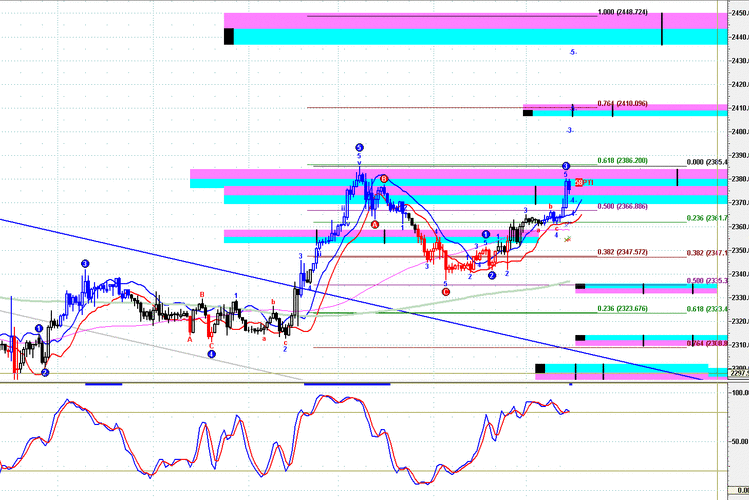The height and width of the screenshot is (500, 749).
Task: Click the 100.0 oscillator scale label
Action: (x=740, y=393)
